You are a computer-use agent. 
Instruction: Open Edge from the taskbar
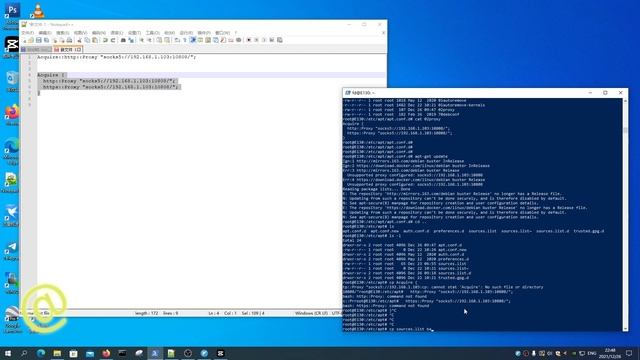click(41, 353)
